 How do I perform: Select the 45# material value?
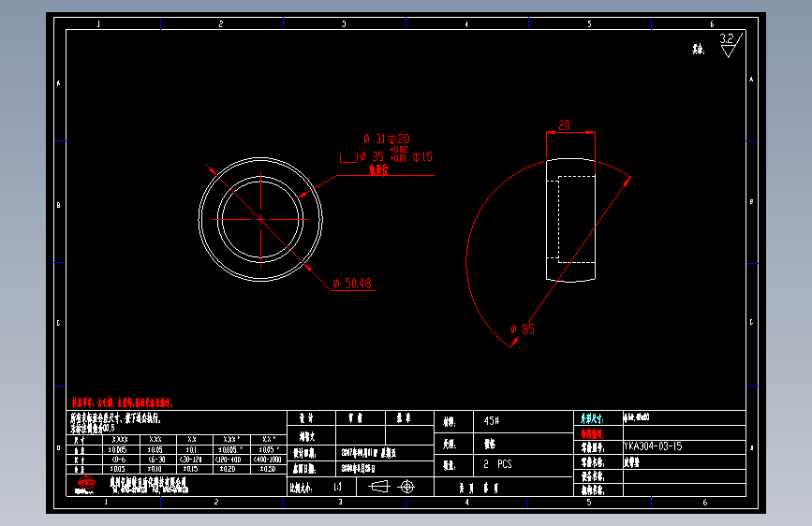click(x=492, y=421)
